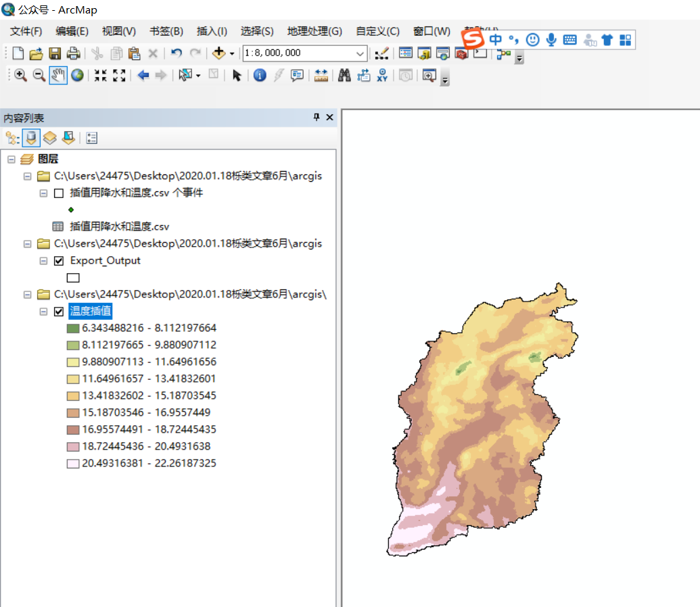Close the 内容列表 panel
This screenshot has height=607, width=700.
pyautogui.click(x=330, y=117)
